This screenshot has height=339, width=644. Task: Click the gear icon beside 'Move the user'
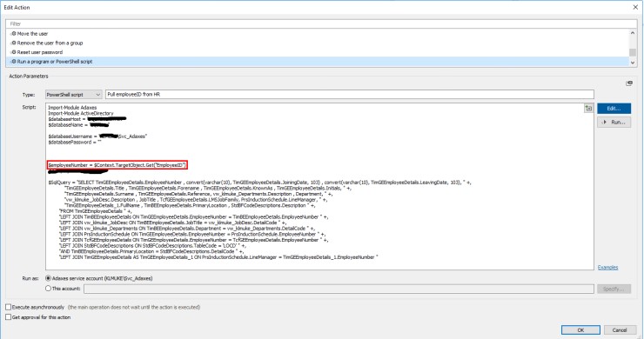pyautogui.click(x=14, y=34)
